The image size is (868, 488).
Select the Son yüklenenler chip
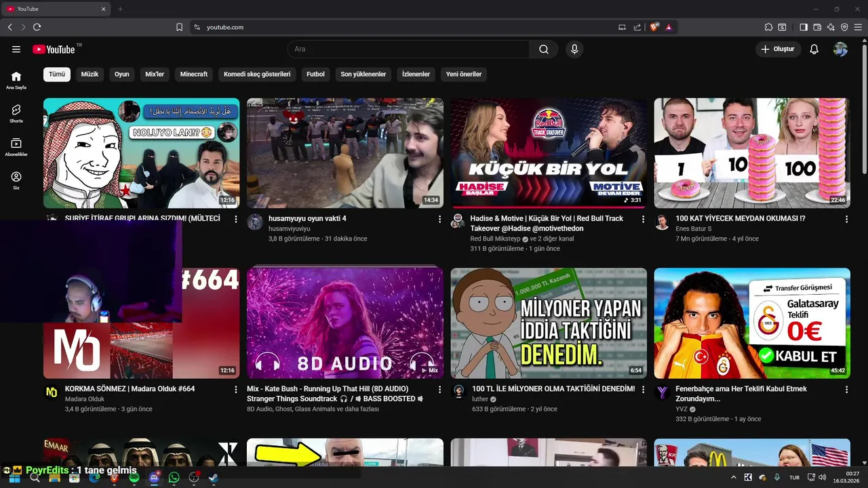(363, 74)
